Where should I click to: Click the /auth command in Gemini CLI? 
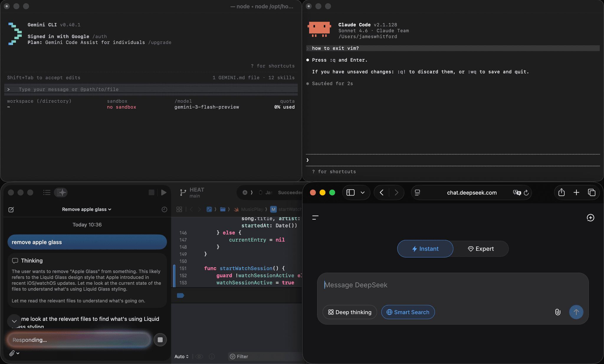pos(100,37)
